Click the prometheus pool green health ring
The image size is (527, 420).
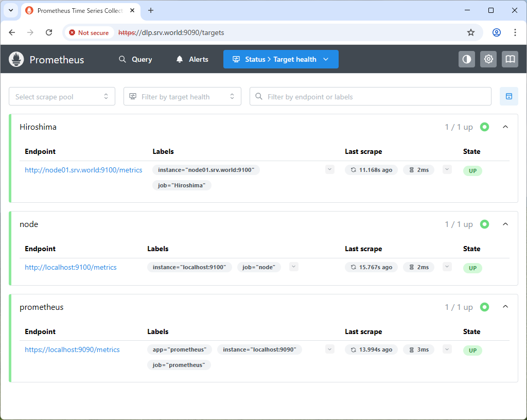tap(484, 307)
